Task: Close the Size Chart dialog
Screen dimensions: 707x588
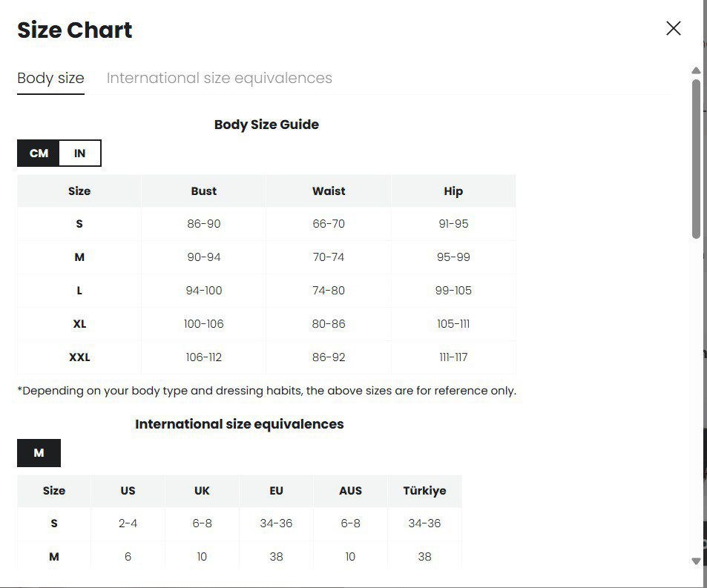Action: tap(673, 29)
